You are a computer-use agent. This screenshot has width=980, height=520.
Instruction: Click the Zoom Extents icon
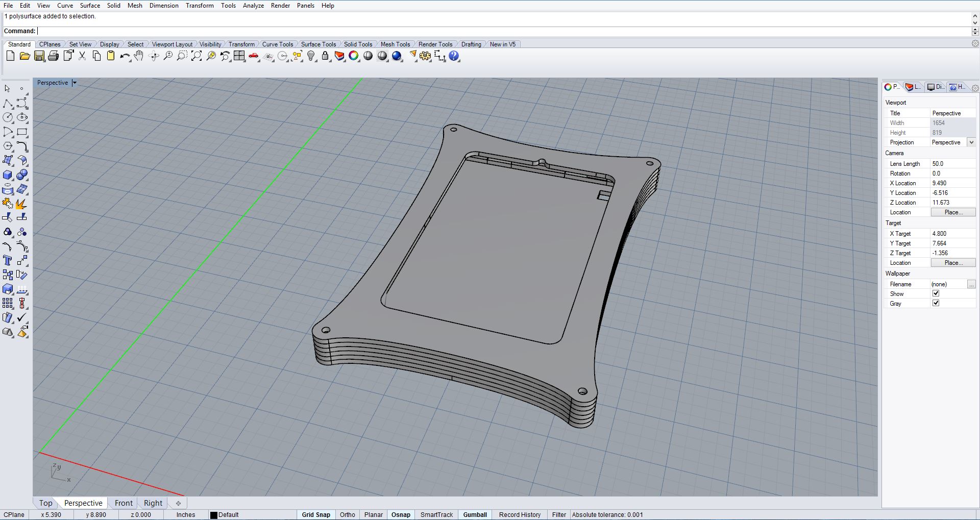point(197,56)
